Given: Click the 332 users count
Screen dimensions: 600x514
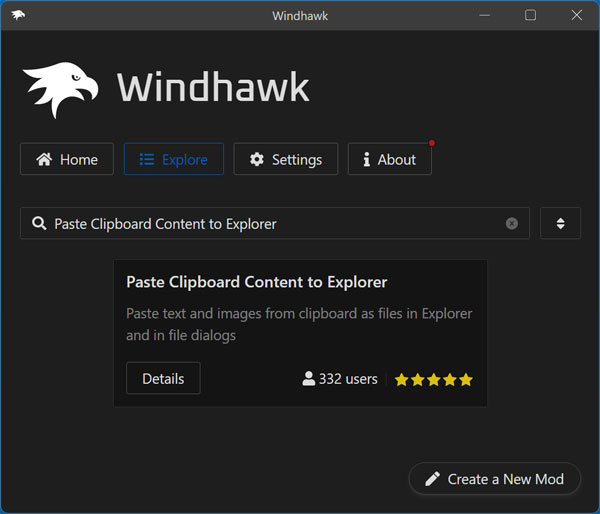Looking at the screenshot, I should (340, 379).
